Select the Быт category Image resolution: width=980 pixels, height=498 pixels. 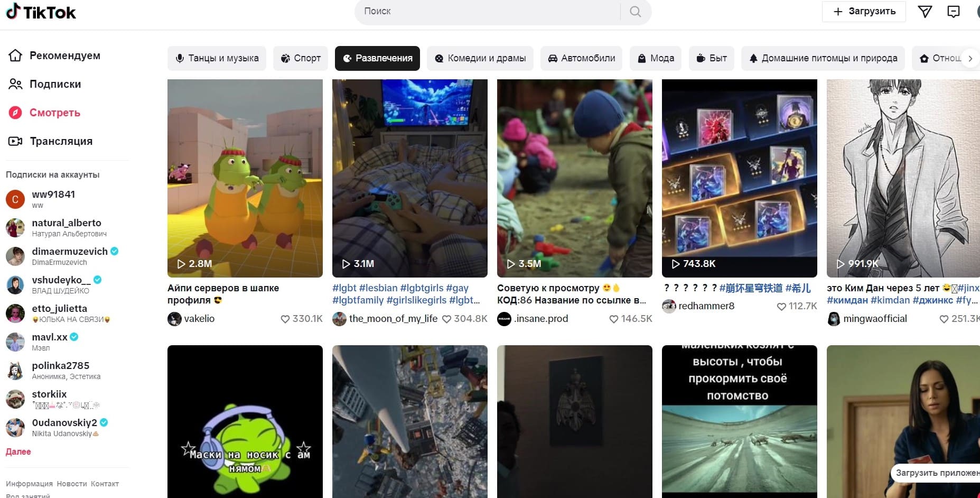tap(712, 58)
